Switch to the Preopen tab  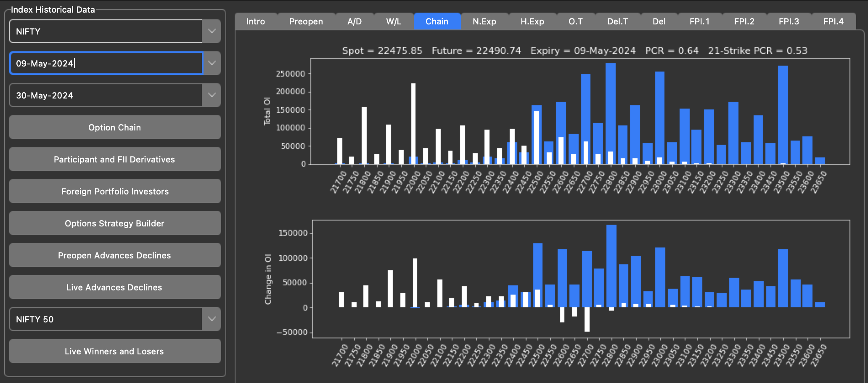point(306,21)
